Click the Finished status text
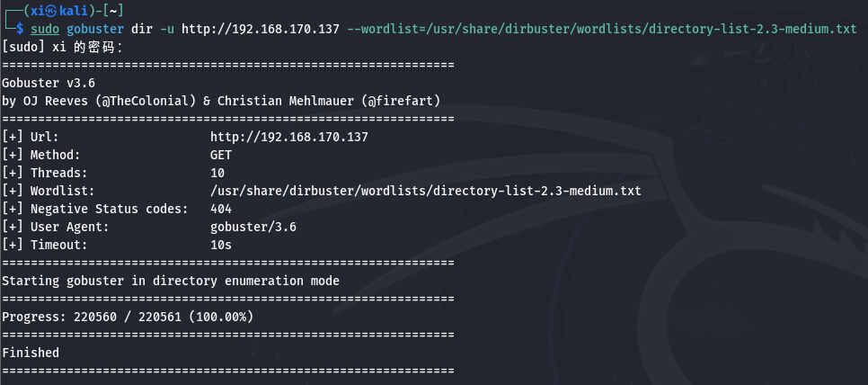This screenshot has width=868, height=385. pos(31,353)
